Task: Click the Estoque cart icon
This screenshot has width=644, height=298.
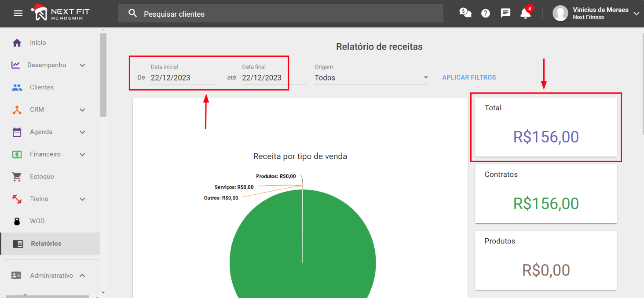Action: [17, 177]
